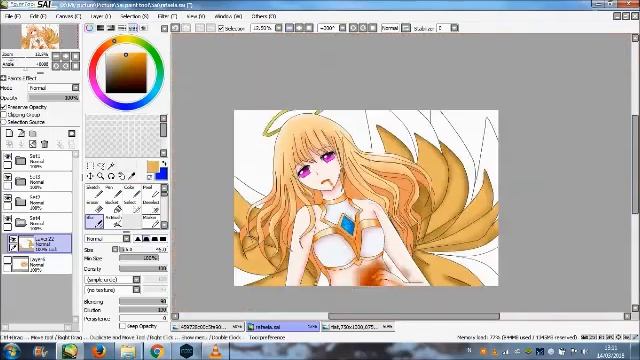Enable Selection Source radio option
This screenshot has height=360, width=640.
tap(4, 122)
